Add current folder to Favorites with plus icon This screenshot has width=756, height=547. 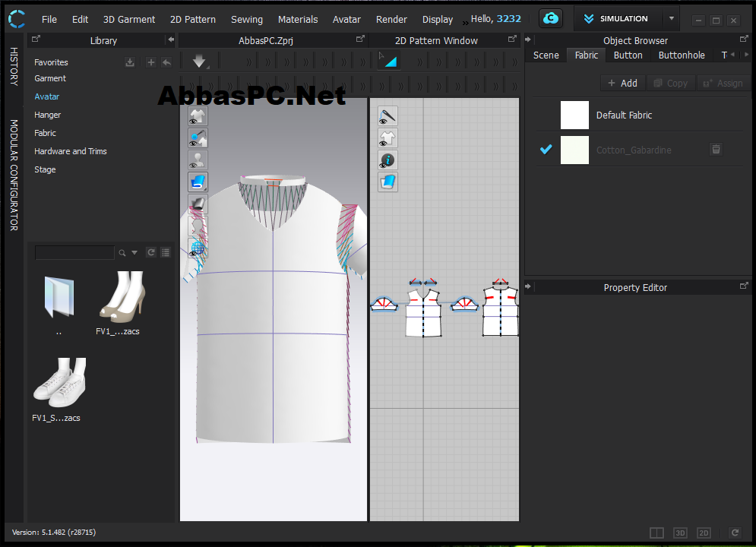[151, 62]
